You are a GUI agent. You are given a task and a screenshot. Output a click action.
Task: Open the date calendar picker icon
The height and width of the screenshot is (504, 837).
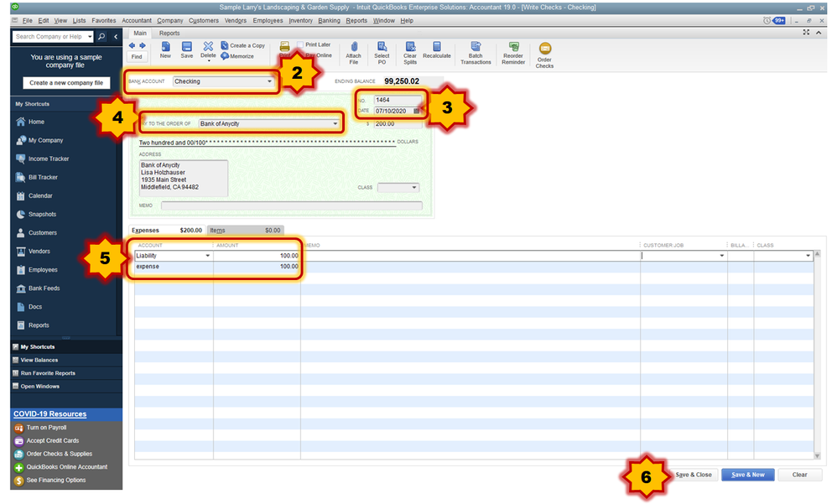[417, 111]
